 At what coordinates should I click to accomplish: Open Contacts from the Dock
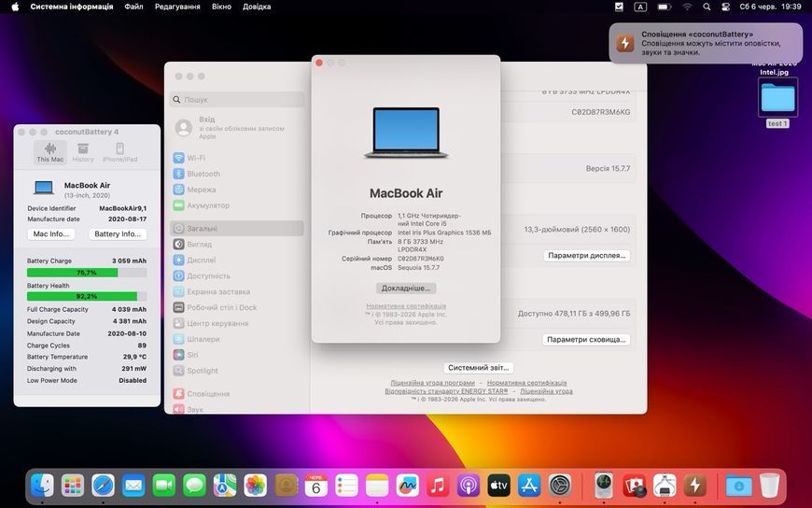(x=286, y=486)
